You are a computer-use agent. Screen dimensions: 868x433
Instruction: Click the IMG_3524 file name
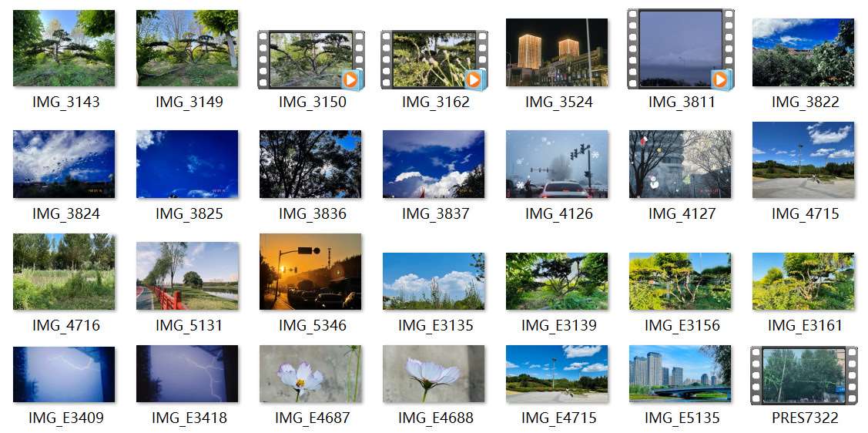pos(558,102)
